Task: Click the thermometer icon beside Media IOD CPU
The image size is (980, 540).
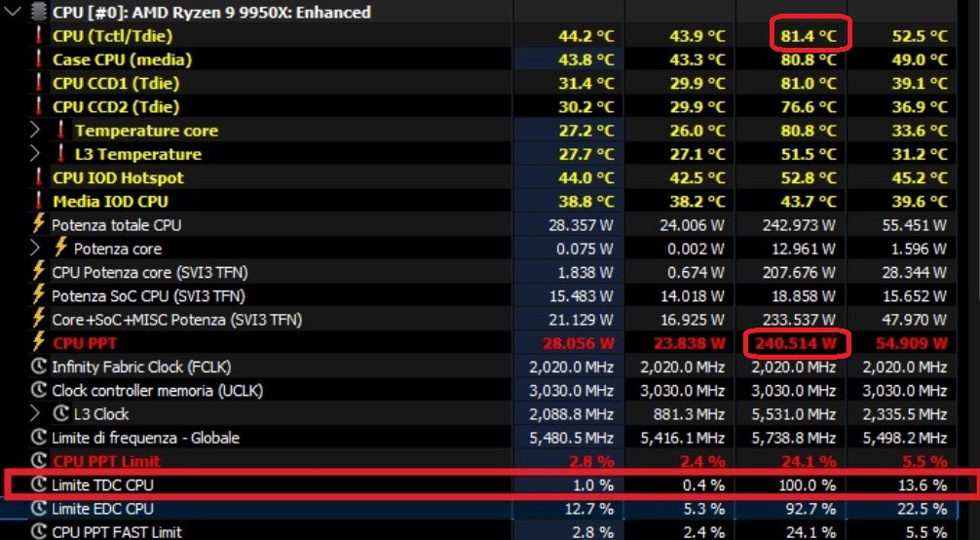Action: pyautogui.click(x=39, y=201)
